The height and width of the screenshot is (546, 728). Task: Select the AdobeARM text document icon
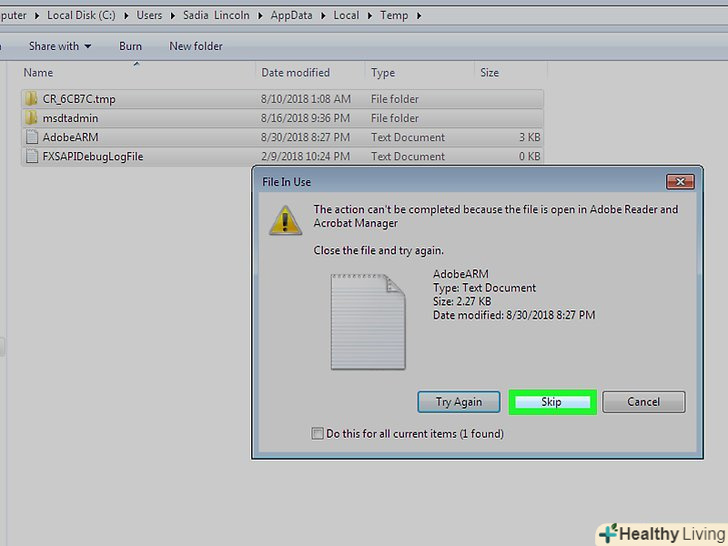tap(32, 137)
